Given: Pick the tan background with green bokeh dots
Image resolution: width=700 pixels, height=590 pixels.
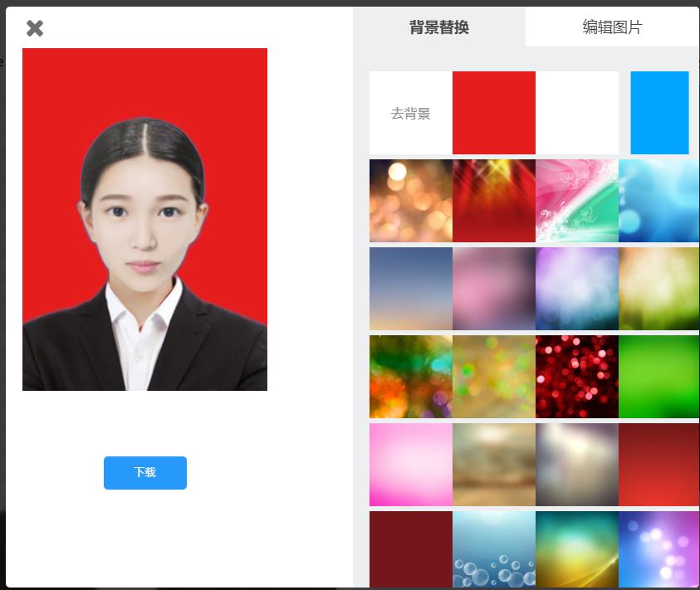Looking at the screenshot, I should [494, 377].
